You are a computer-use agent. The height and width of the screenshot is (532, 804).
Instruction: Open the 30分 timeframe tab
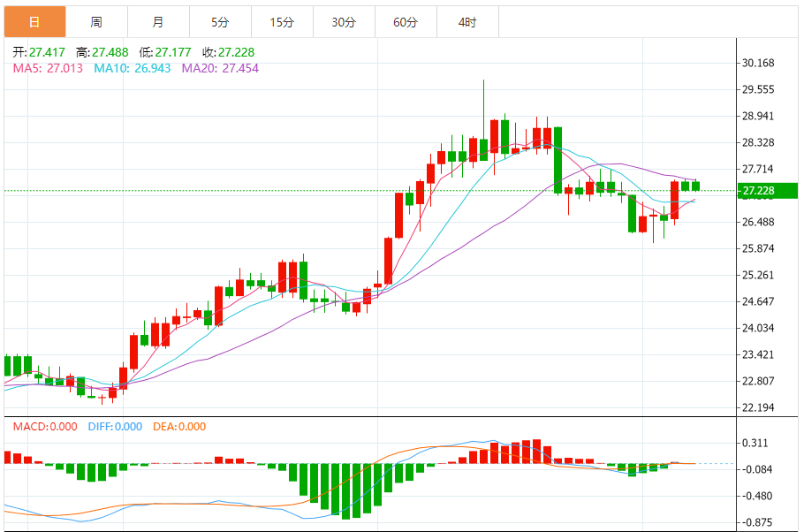point(344,22)
